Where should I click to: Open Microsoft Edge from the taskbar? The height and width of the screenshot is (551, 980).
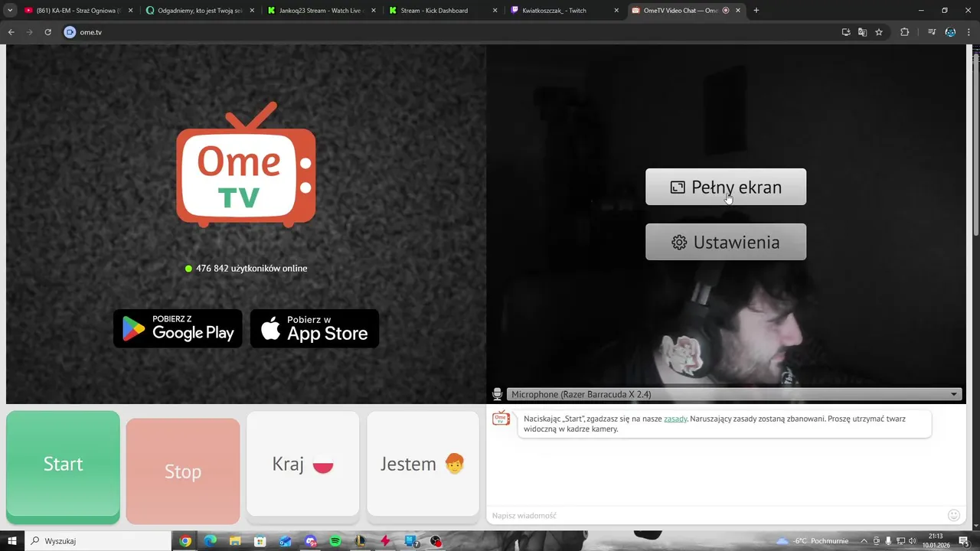210,541
